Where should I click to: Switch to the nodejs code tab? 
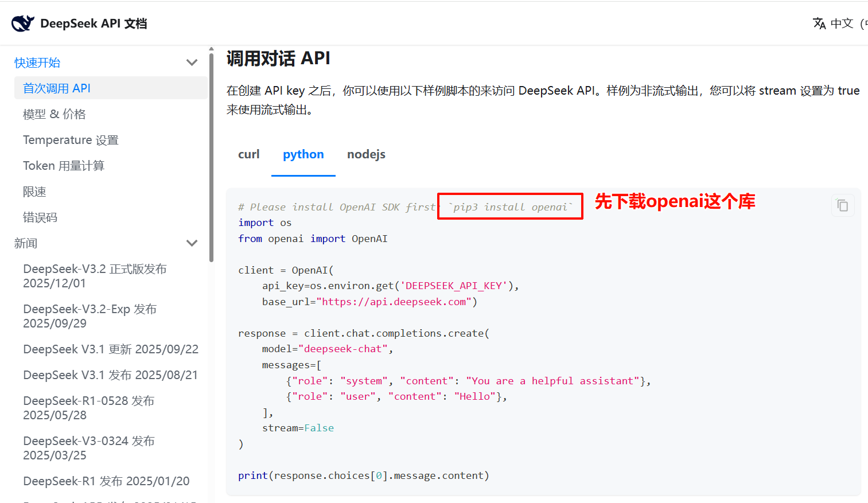pyautogui.click(x=366, y=154)
